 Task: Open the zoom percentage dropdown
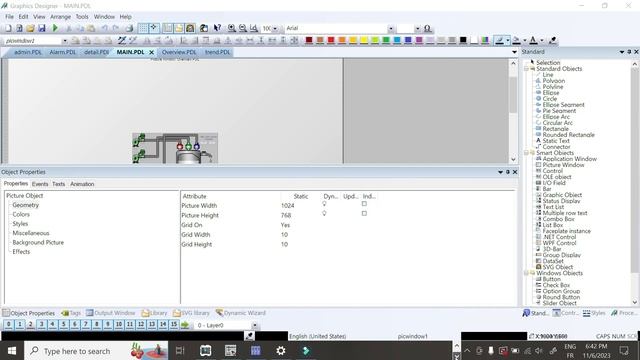click(275, 29)
